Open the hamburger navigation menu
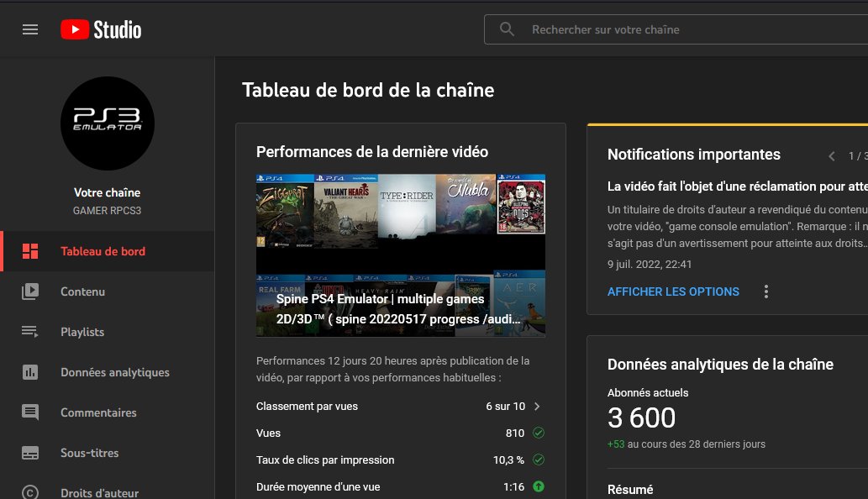Viewport: 868px width, 499px height. point(30,29)
